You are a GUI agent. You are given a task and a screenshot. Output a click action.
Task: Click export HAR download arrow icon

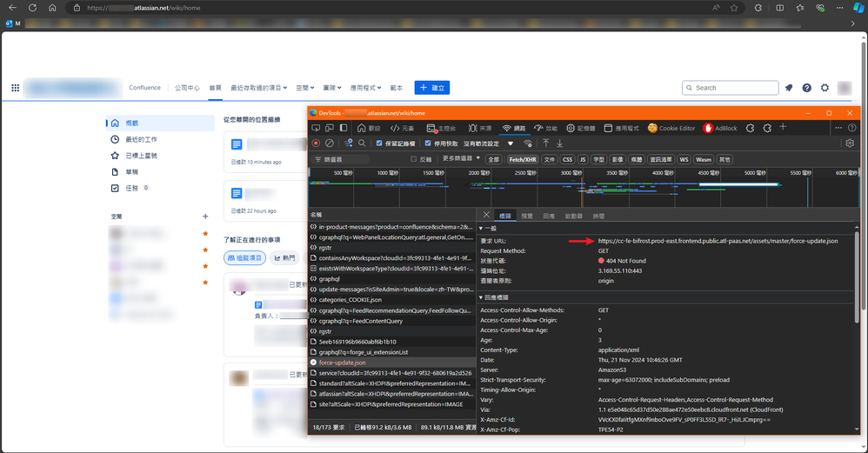tap(559, 143)
